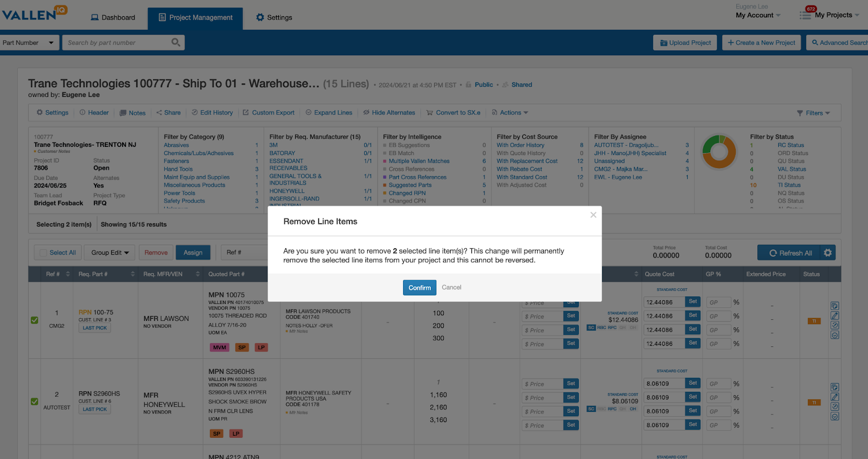
Task: Click the LP badge on line 2
Action: pos(236,434)
